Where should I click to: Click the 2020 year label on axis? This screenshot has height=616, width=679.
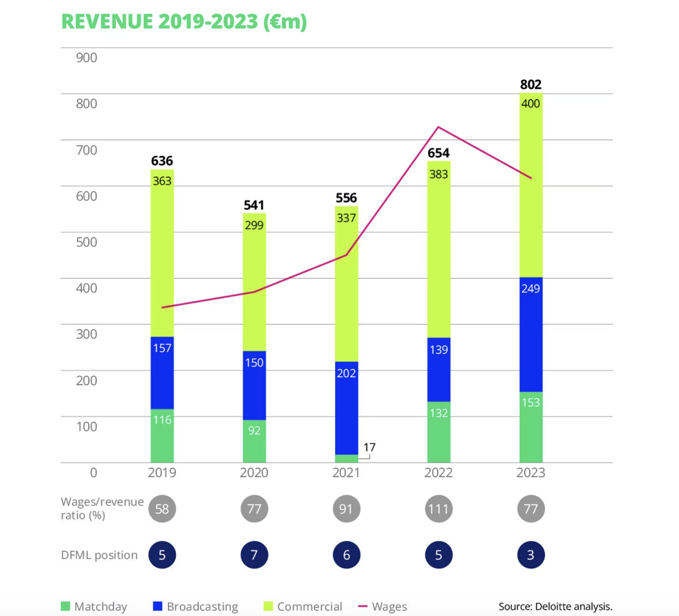pyautogui.click(x=254, y=473)
